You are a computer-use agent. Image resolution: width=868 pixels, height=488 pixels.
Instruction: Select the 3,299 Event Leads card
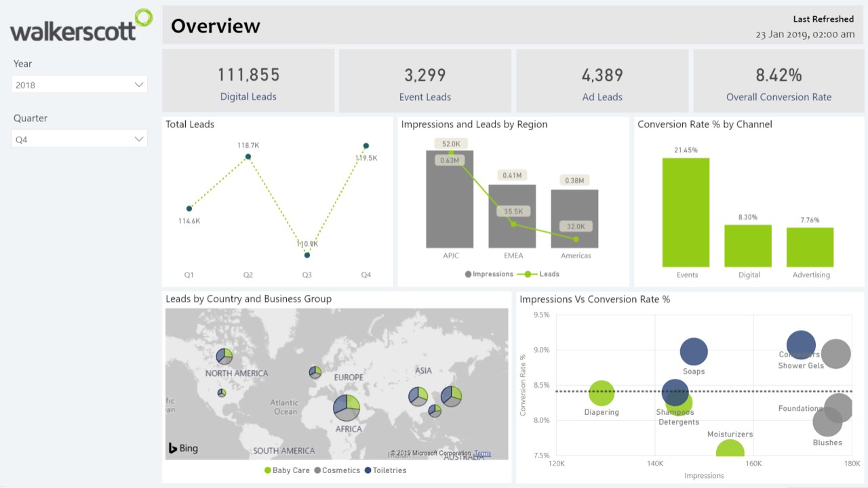[425, 81]
